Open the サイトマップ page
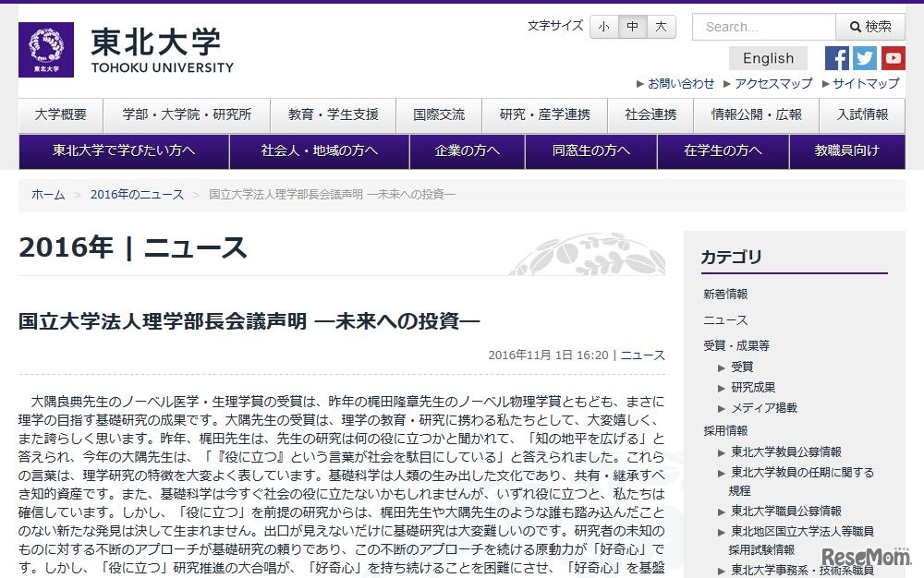 click(867, 83)
